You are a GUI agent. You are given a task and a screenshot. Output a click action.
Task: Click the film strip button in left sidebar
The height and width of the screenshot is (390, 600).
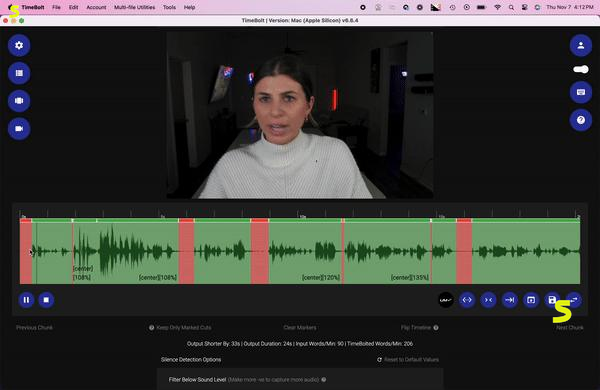click(19, 101)
